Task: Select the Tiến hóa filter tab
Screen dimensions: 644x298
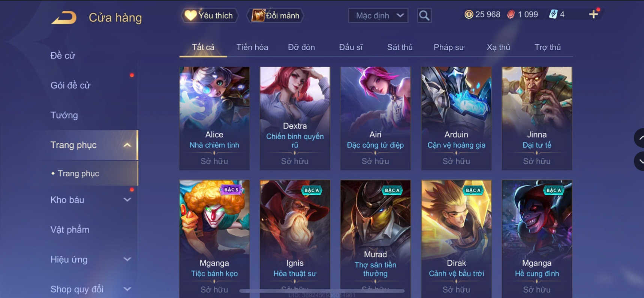Action: coord(252,47)
